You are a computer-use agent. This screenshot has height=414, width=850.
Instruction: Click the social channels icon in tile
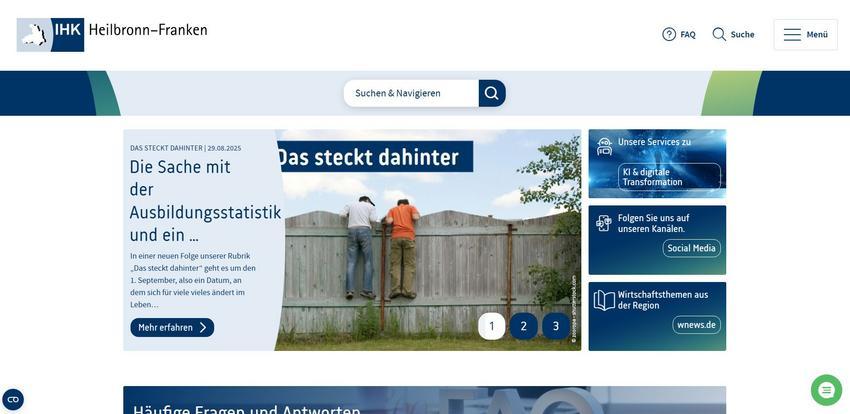603,223
